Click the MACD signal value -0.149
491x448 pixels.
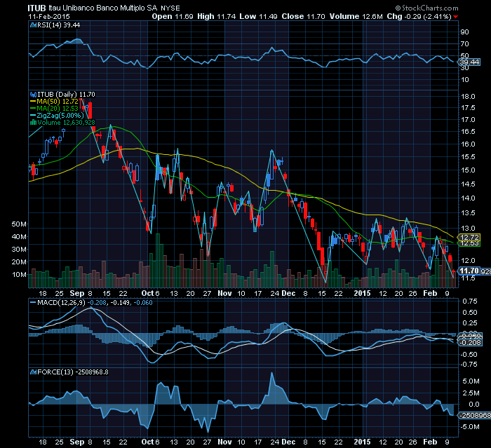pyautogui.click(x=121, y=303)
